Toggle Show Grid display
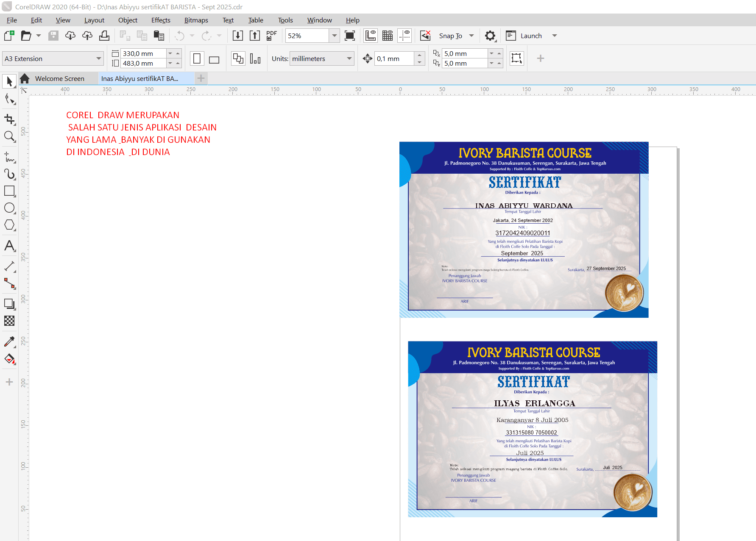 388,36
